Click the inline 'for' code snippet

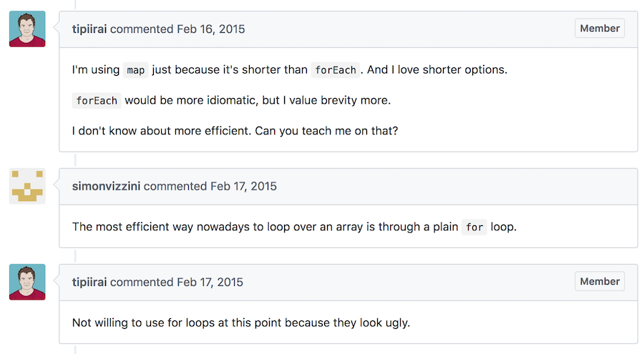pos(474,228)
